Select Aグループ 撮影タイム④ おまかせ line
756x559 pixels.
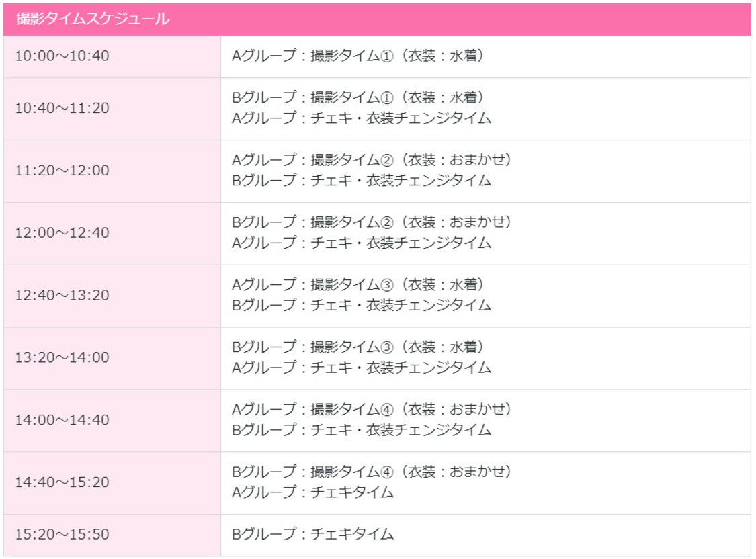(372, 410)
